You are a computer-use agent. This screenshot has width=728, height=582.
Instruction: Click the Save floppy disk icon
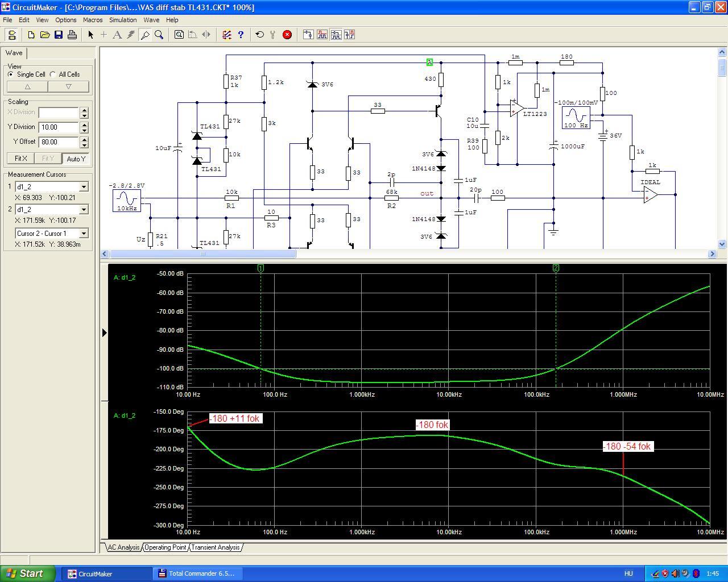[x=59, y=35]
